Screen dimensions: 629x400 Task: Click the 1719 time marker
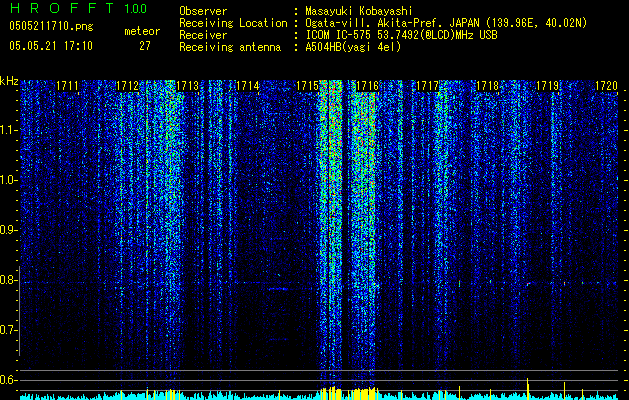pos(548,86)
